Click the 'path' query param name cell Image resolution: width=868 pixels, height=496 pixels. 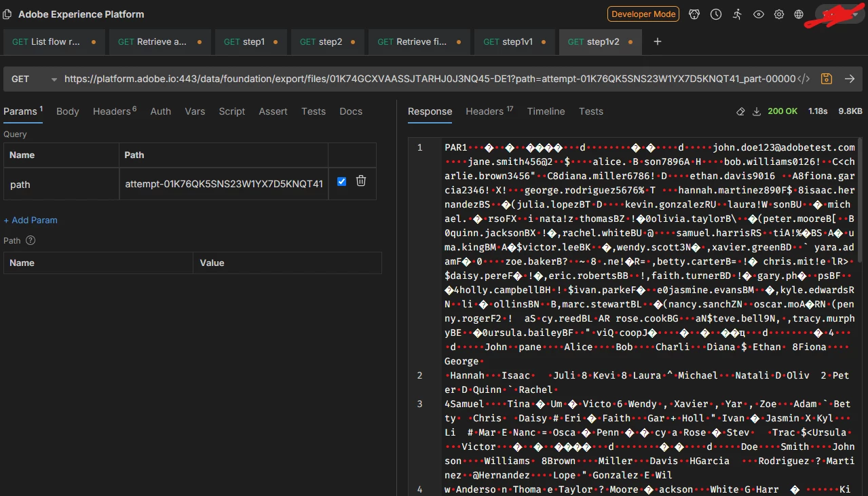point(61,184)
